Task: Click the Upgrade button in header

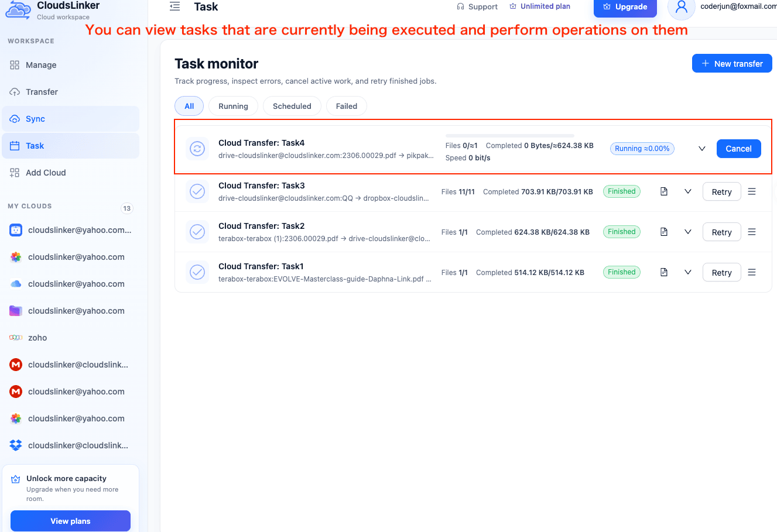Action: click(x=625, y=7)
